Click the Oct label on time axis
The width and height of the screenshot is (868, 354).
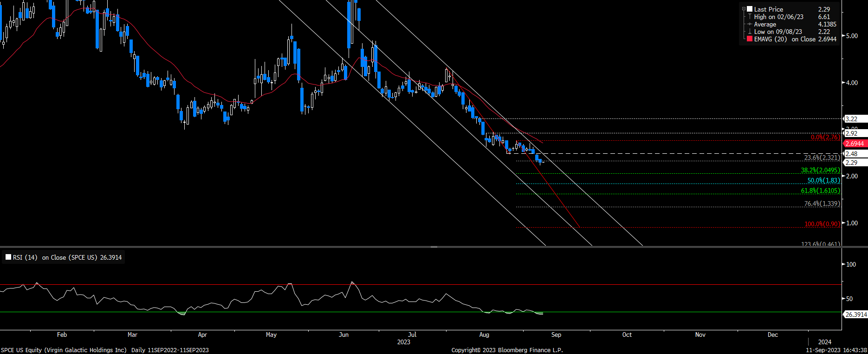627,334
